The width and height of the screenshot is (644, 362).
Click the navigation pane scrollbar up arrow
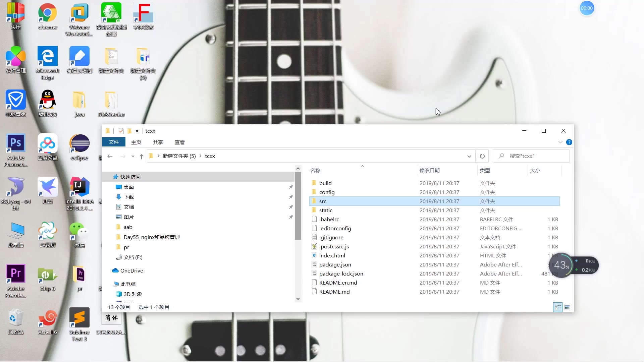click(x=298, y=168)
